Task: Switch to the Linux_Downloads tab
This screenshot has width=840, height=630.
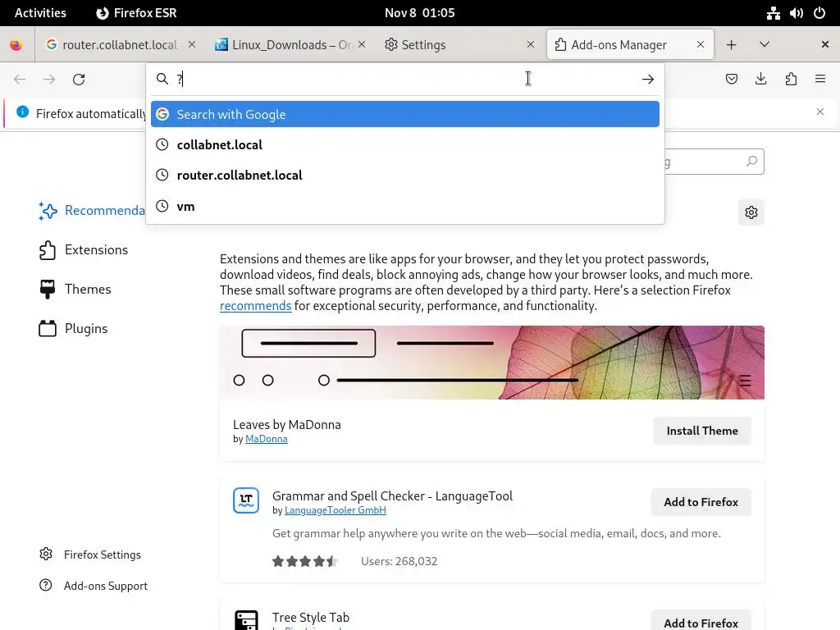Action: (x=290, y=44)
